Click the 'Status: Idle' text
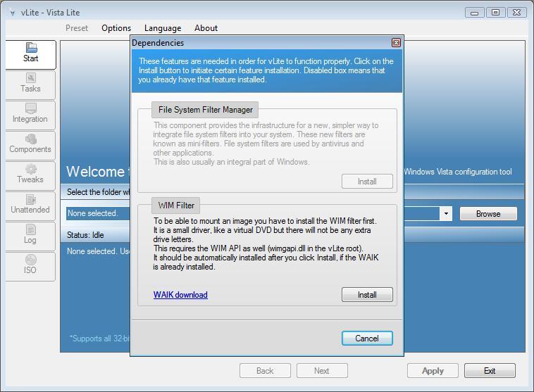534x392 pixels. click(85, 235)
